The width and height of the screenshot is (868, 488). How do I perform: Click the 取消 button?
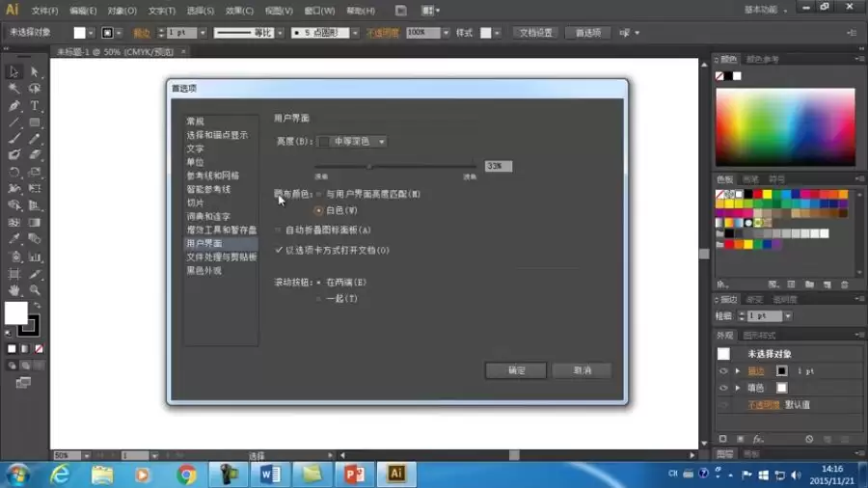pyautogui.click(x=582, y=370)
